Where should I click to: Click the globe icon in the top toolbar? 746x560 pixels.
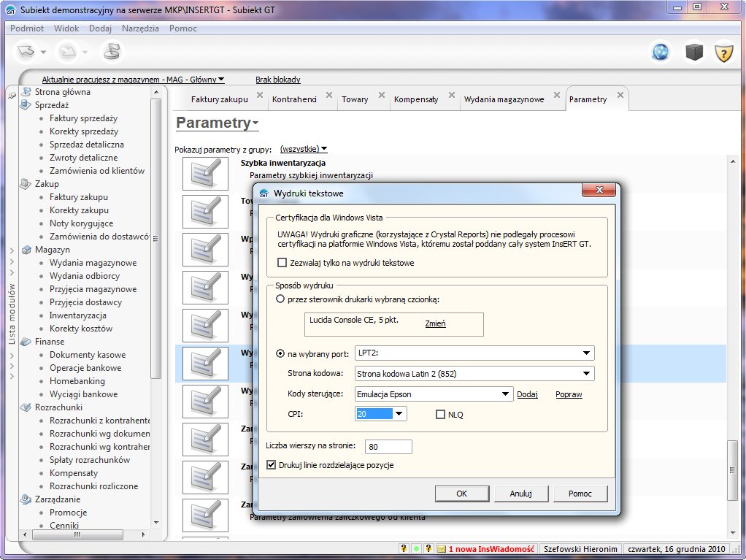pos(661,52)
